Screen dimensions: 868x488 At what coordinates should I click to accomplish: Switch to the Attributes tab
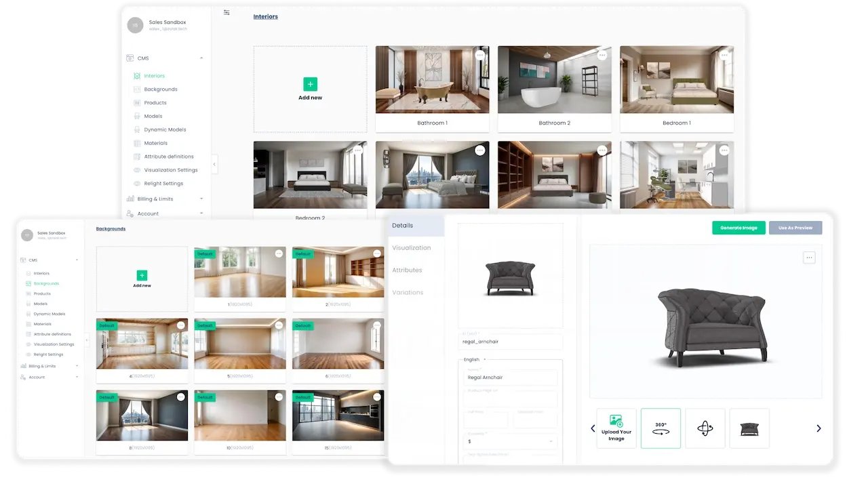point(407,270)
